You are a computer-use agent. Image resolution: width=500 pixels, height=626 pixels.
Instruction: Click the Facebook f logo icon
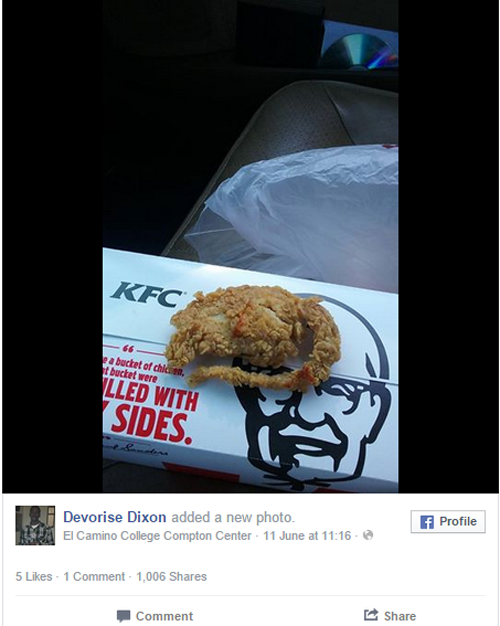(427, 522)
